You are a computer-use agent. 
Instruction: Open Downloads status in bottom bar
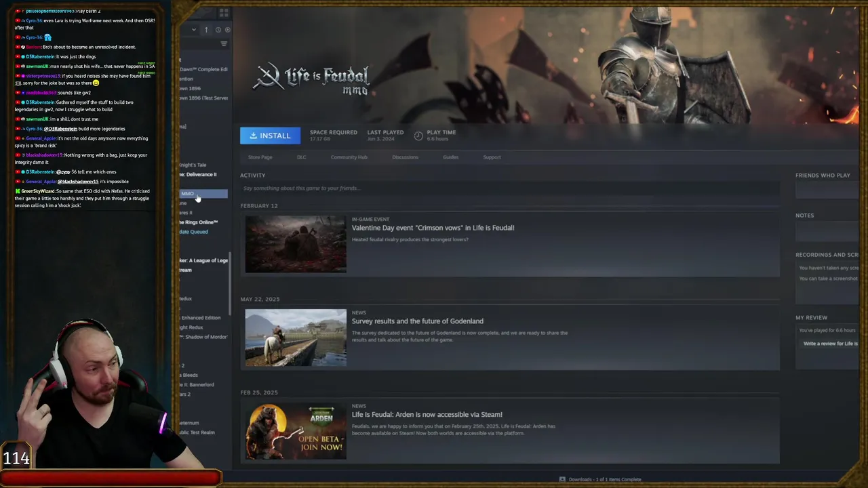604,479
